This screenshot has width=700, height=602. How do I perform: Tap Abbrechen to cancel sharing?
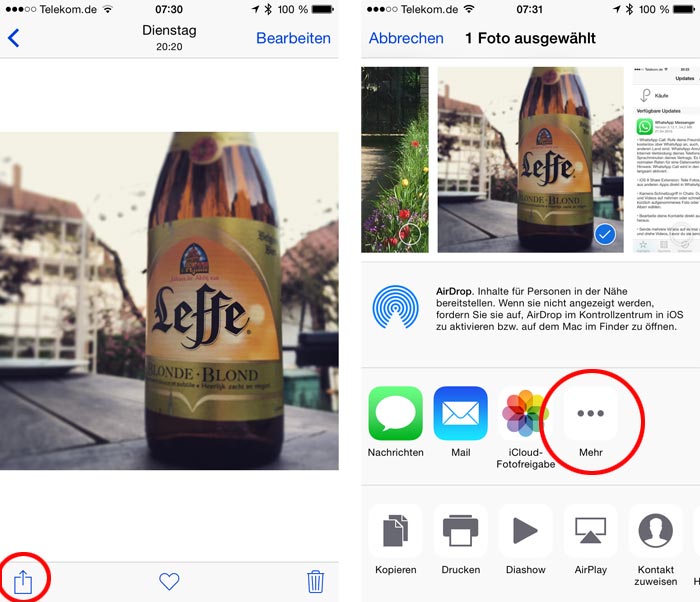(406, 38)
